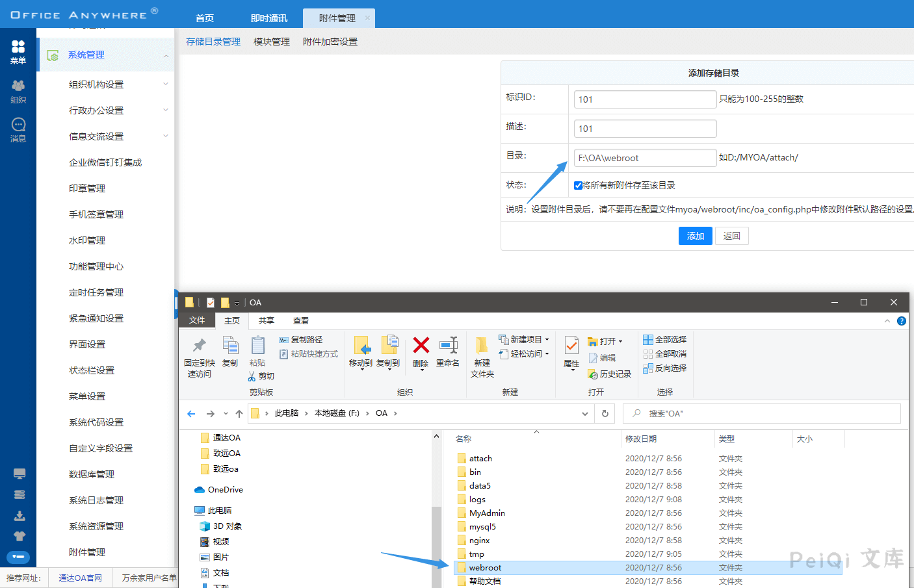914x588 pixels.
Task: Click the 目录 path input field
Action: point(645,158)
